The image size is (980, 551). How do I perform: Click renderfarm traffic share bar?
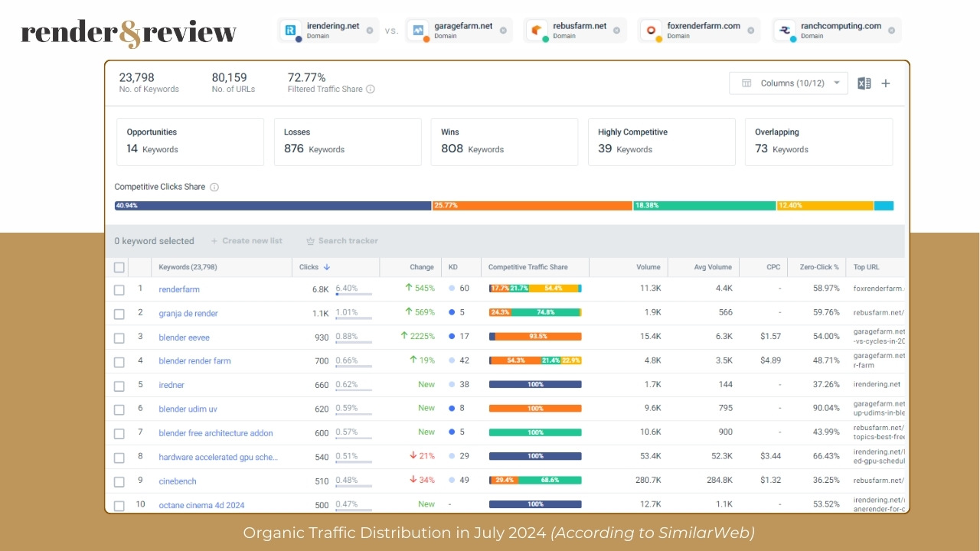pos(535,289)
